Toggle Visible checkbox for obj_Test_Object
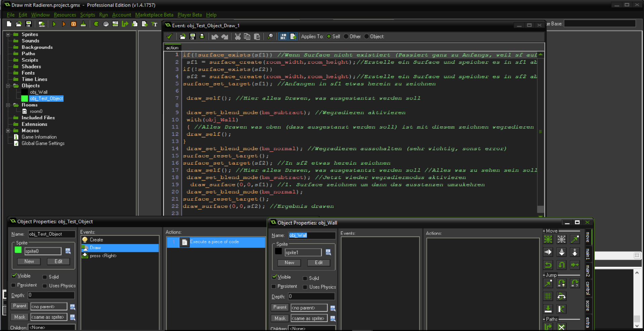Viewport: 644px width, 331px height. [x=14, y=276]
